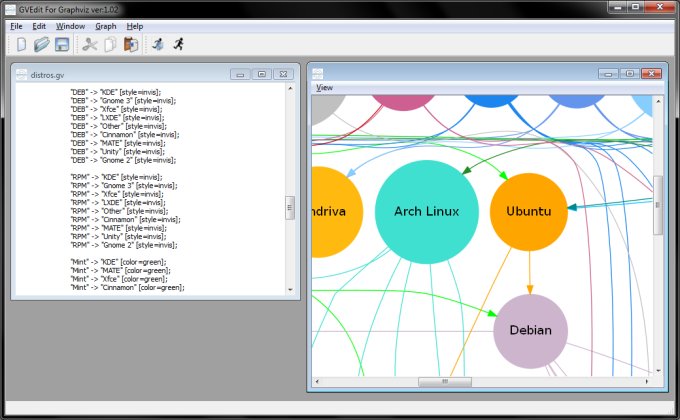Click the editor scrollbar up arrow
The height and width of the screenshot is (420, 680).
point(290,89)
